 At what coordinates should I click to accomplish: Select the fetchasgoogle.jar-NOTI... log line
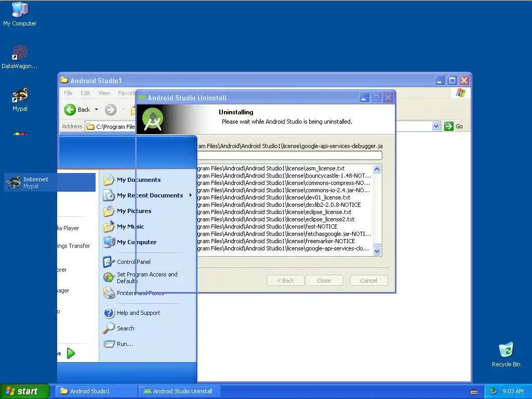tap(284, 234)
